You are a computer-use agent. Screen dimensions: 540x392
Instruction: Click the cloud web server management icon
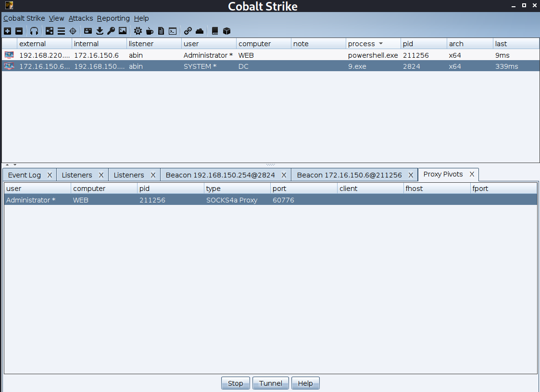[x=200, y=31]
